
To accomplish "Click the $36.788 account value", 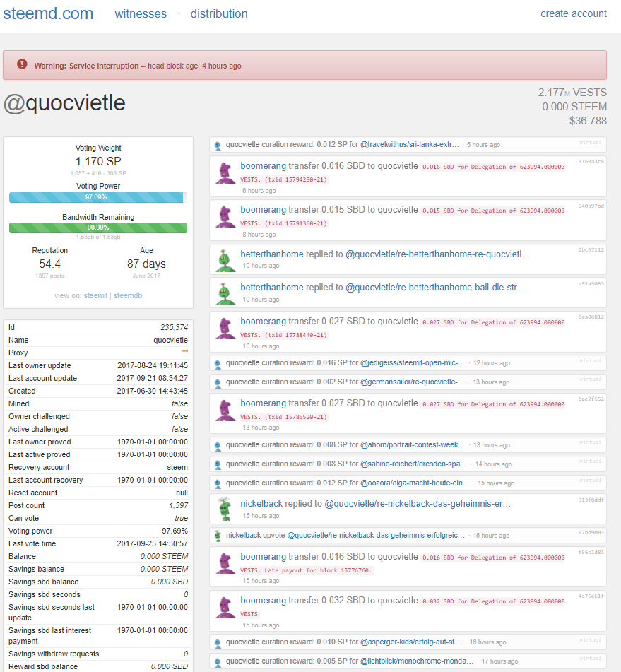I will [x=588, y=121].
